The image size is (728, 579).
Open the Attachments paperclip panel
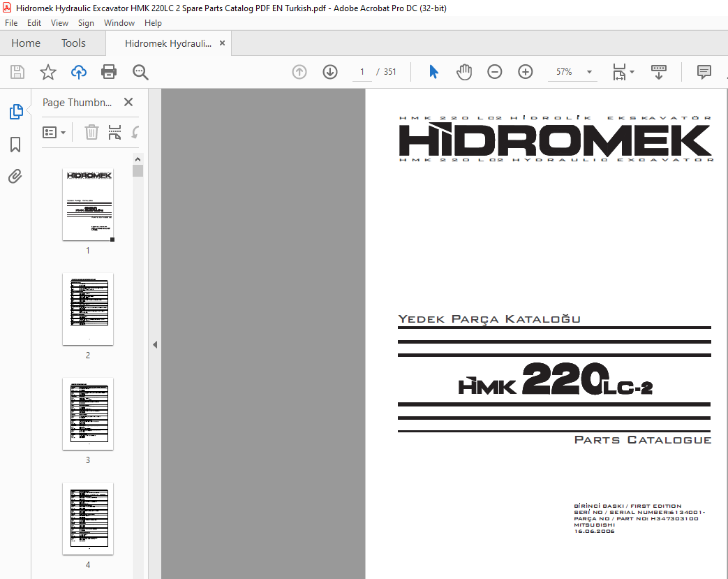15,177
